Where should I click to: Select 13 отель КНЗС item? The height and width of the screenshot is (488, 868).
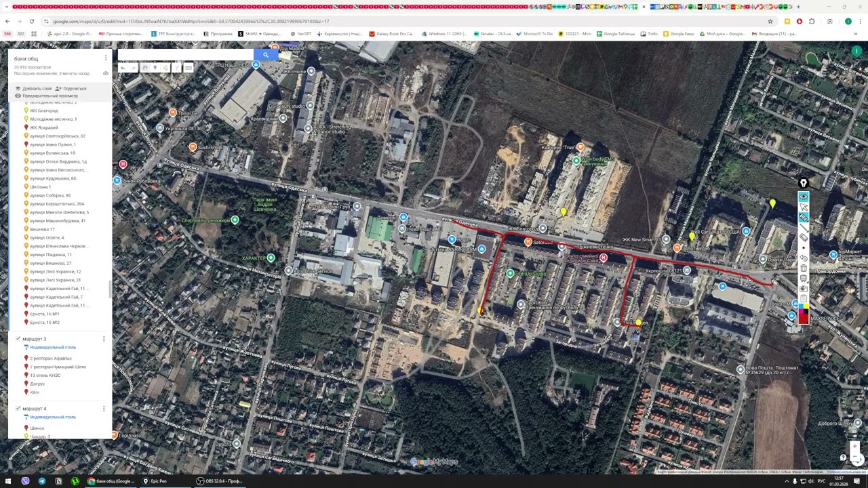click(x=45, y=375)
